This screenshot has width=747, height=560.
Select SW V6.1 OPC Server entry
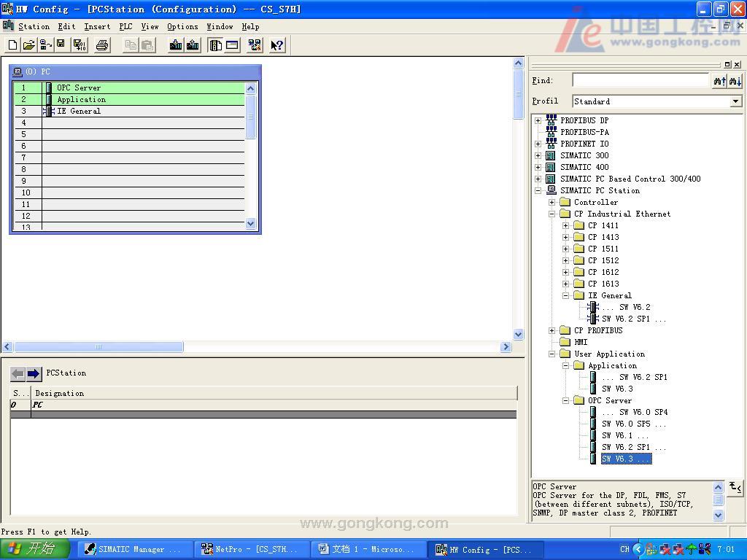[625, 436]
